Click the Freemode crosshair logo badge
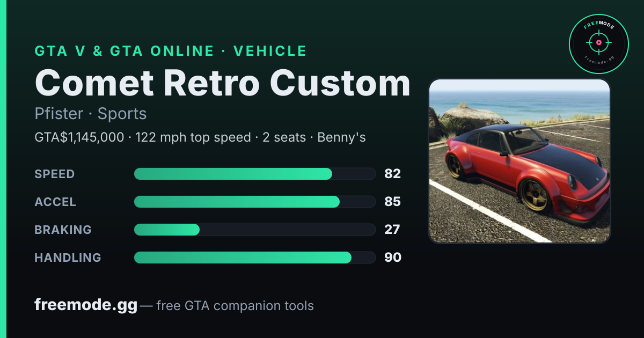The height and width of the screenshot is (338, 644). [x=598, y=44]
